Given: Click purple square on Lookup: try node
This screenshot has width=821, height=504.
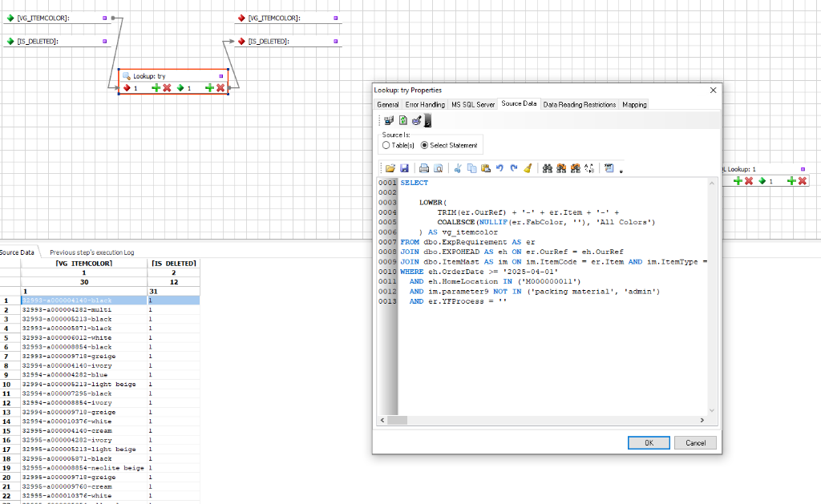Looking at the screenshot, I should 221,76.
